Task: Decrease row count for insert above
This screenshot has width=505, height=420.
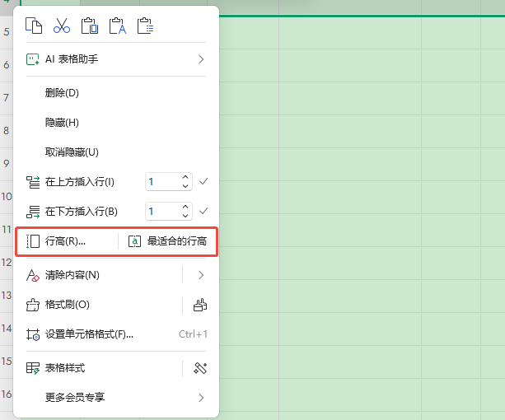Action: (x=185, y=186)
